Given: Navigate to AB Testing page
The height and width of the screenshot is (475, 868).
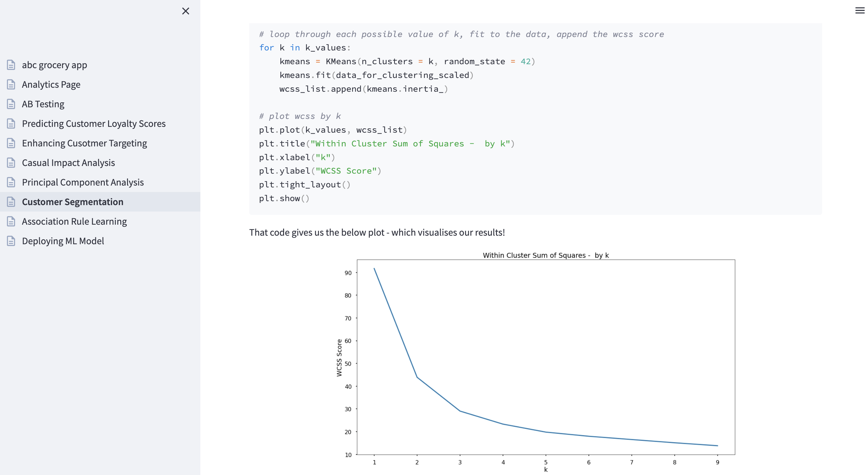Looking at the screenshot, I should click(x=43, y=104).
